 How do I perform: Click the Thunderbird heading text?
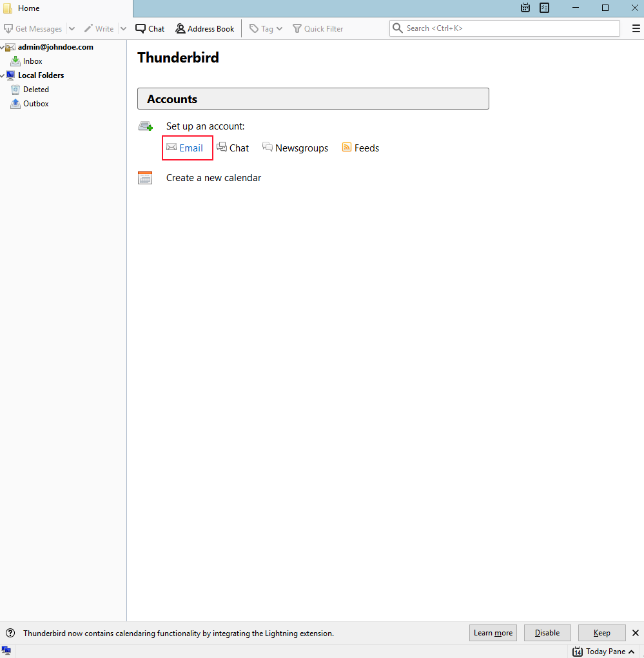click(x=178, y=57)
